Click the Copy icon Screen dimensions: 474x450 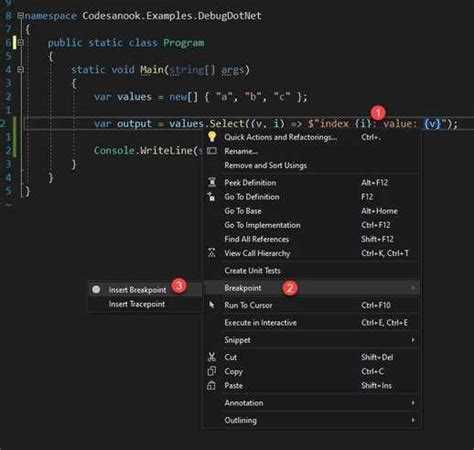[x=212, y=371]
